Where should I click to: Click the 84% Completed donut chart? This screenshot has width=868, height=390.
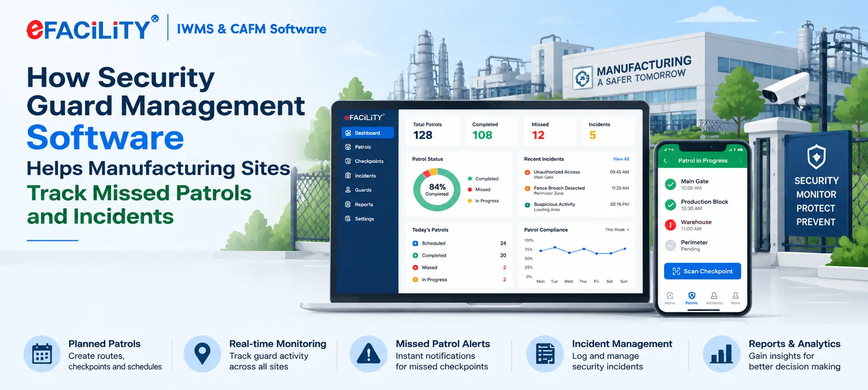[437, 190]
